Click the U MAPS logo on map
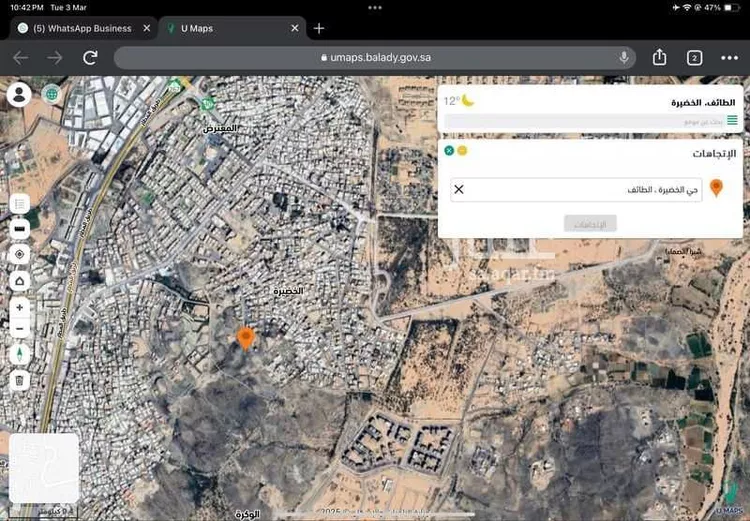 coord(729,499)
